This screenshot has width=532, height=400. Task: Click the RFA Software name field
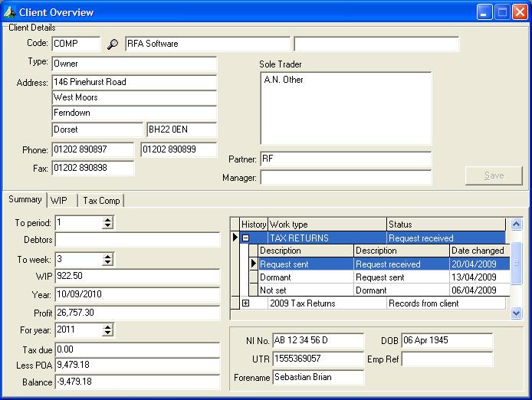coord(208,44)
